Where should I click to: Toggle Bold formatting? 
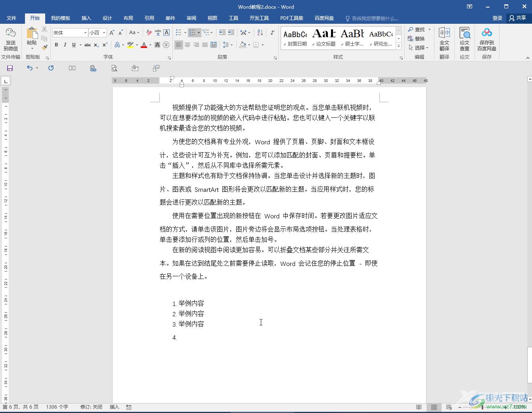coord(56,45)
